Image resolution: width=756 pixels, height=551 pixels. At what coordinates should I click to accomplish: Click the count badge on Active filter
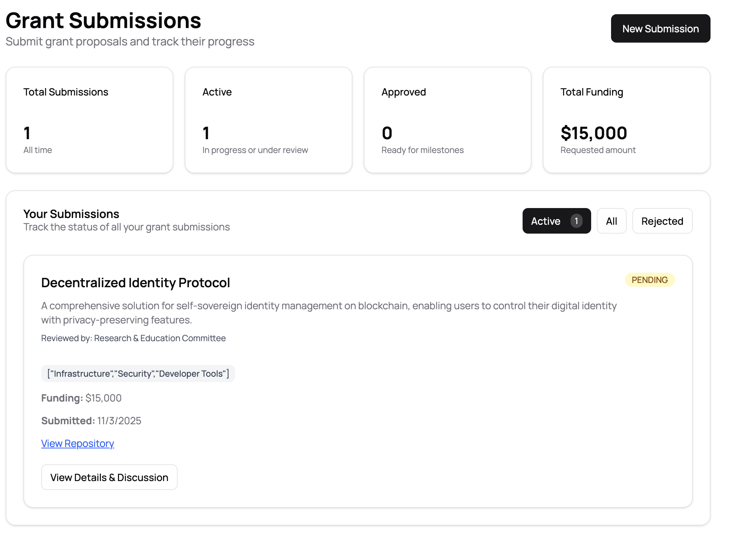click(577, 220)
